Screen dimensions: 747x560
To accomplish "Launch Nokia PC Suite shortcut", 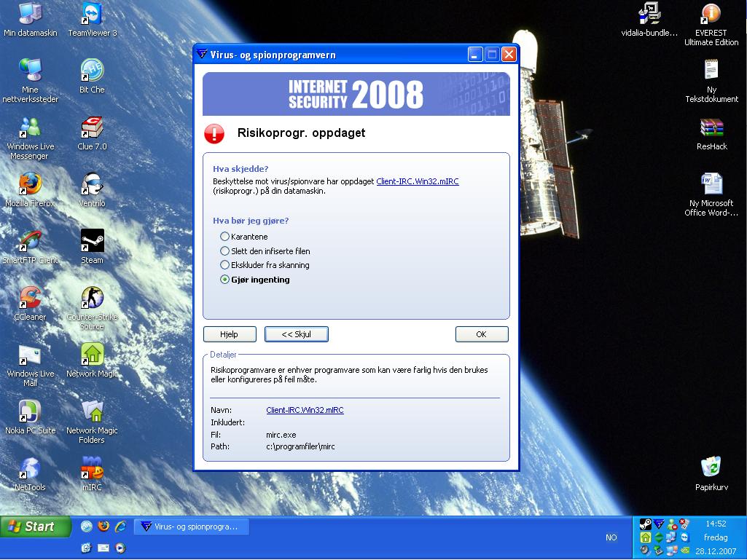I will pyautogui.click(x=30, y=417).
